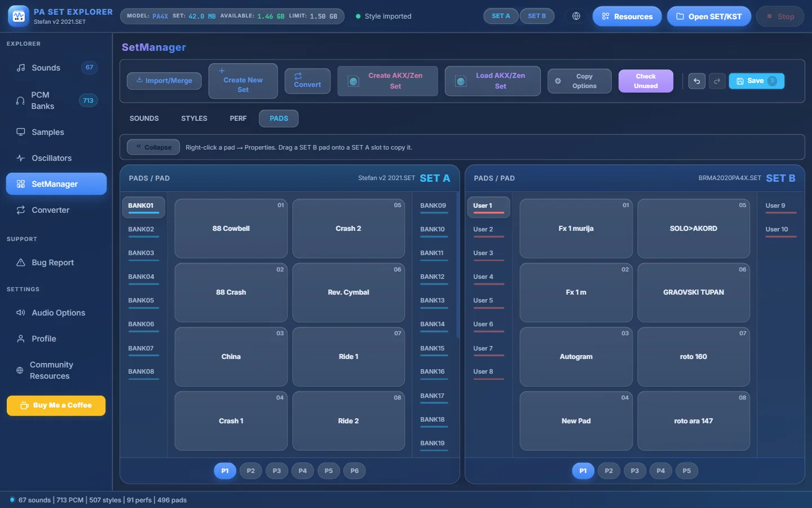Select the Rev. Cymbal pad

tap(348, 292)
